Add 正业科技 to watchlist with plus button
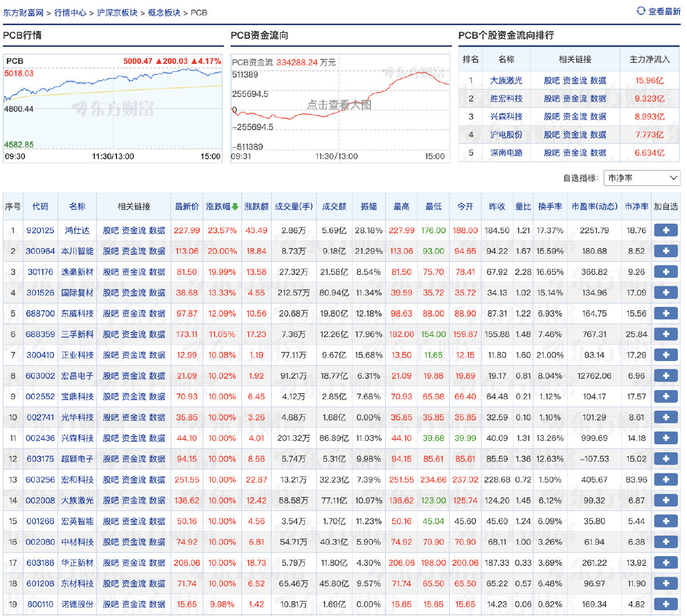This screenshot has width=687, height=616. pyautogui.click(x=665, y=355)
